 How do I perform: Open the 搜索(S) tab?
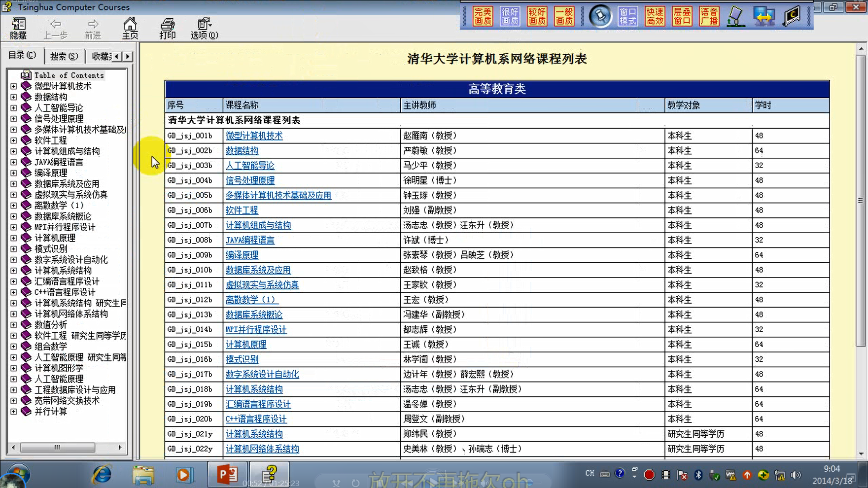click(64, 56)
